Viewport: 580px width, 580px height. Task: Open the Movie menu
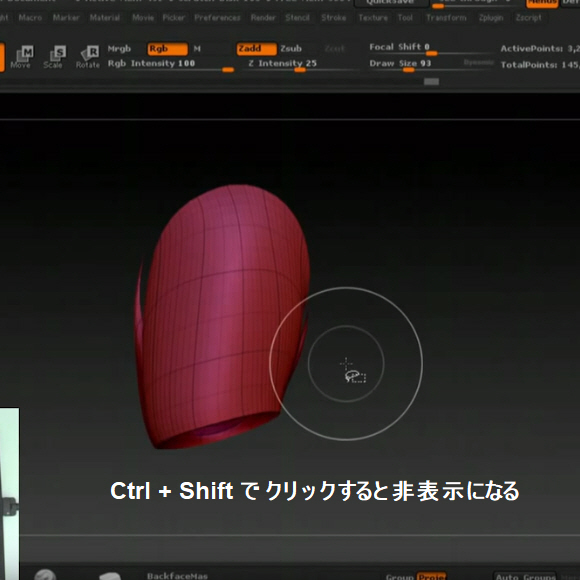[x=143, y=17]
